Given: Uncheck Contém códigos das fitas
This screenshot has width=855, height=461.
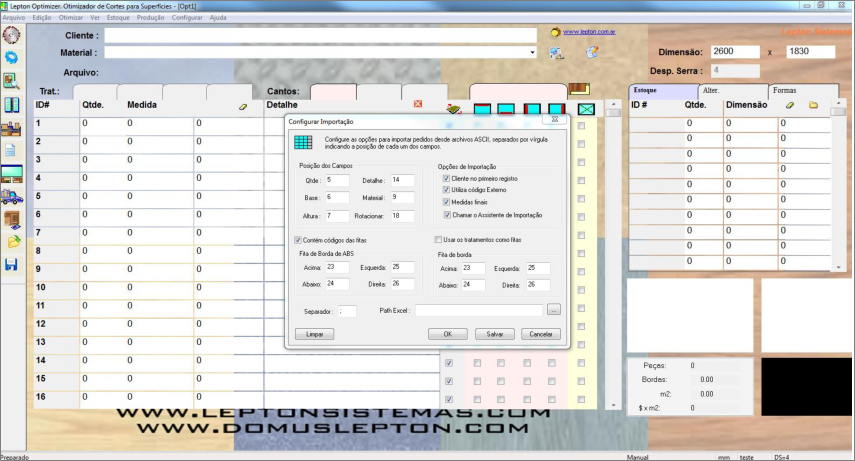Looking at the screenshot, I should click(x=298, y=240).
